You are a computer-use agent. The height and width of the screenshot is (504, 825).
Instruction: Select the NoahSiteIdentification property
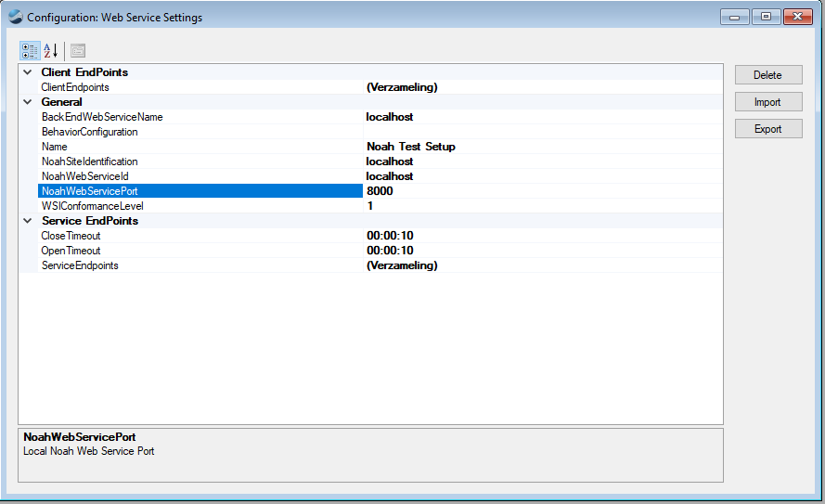tap(89, 162)
